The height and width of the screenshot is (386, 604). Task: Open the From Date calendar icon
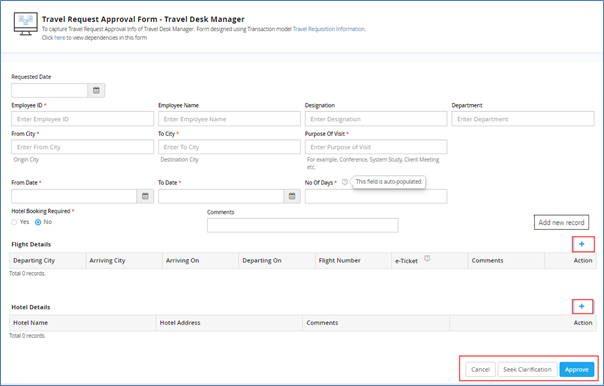[x=145, y=196]
